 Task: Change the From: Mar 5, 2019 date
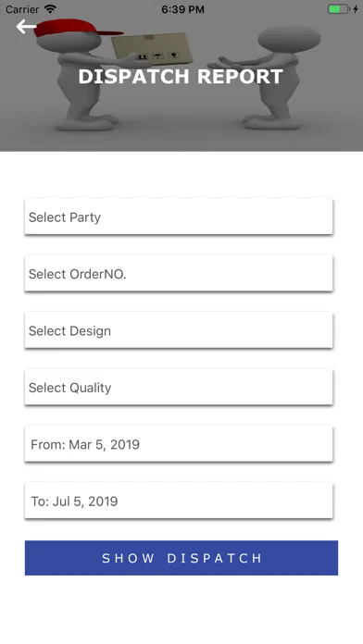point(179,443)
